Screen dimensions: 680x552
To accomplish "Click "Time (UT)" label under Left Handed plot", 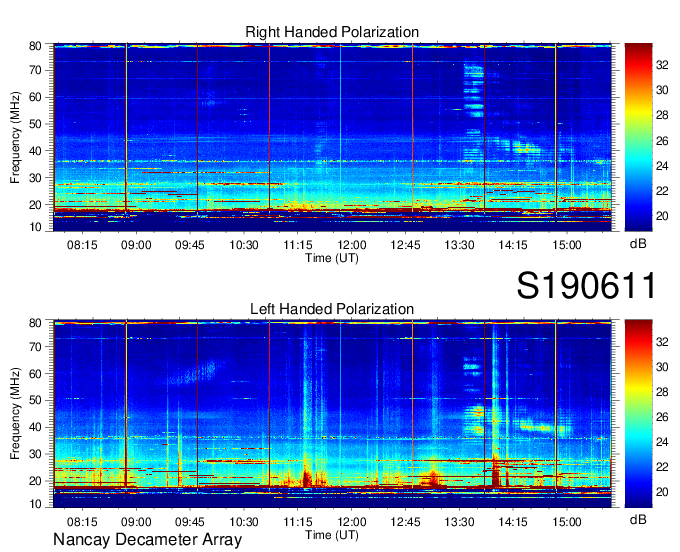I will click(x=332, y=535).
